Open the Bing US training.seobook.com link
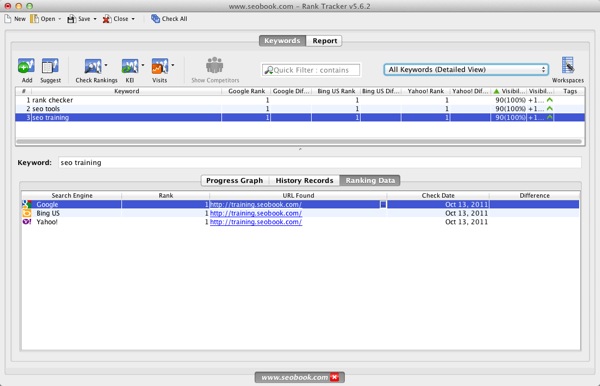The width and height of the screenshot is (600, 386). [256, 213]
